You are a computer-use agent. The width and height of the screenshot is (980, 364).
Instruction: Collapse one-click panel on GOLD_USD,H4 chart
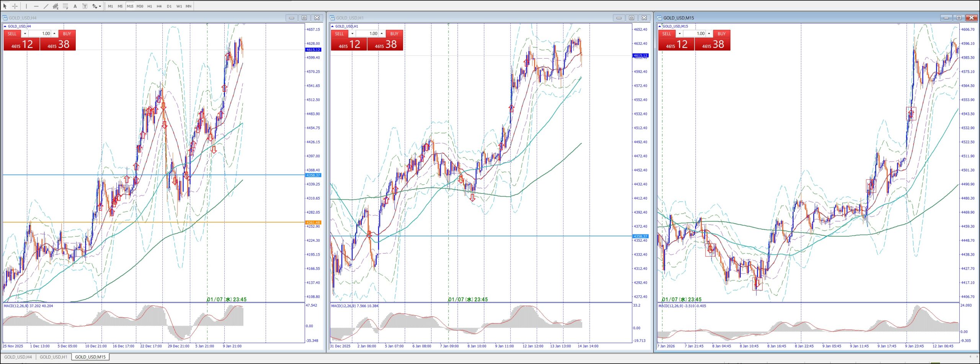point(5,26)
